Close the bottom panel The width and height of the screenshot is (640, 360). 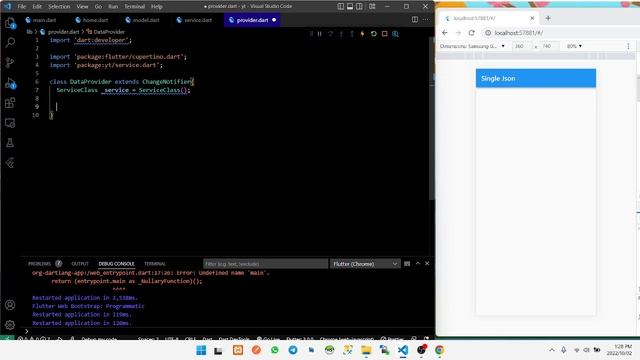coord(427,264)
